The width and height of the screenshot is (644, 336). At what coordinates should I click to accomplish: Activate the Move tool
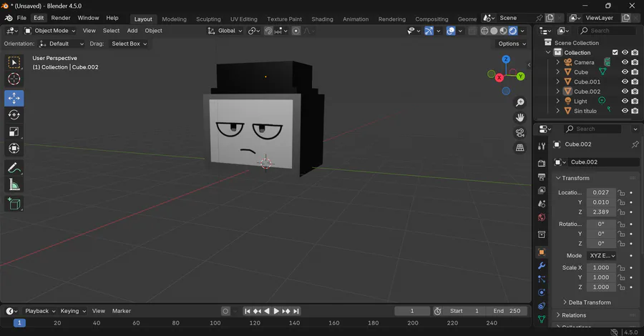[14, 99]
